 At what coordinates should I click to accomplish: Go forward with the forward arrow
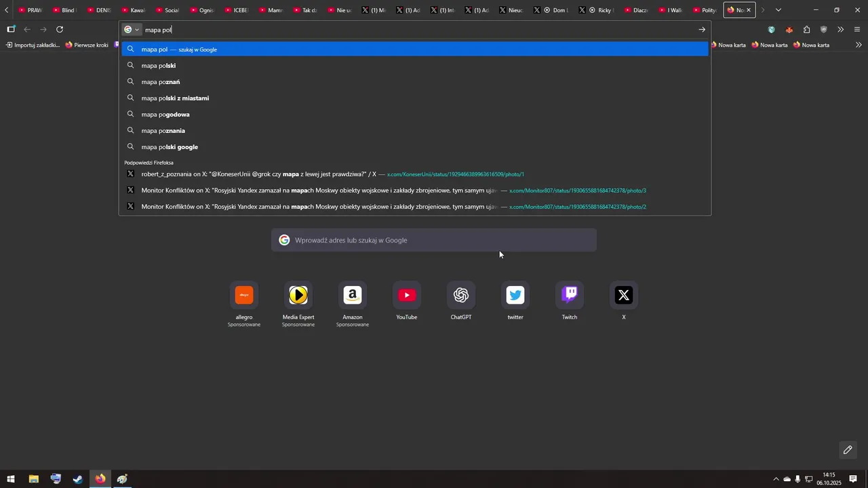pos(43,29)
